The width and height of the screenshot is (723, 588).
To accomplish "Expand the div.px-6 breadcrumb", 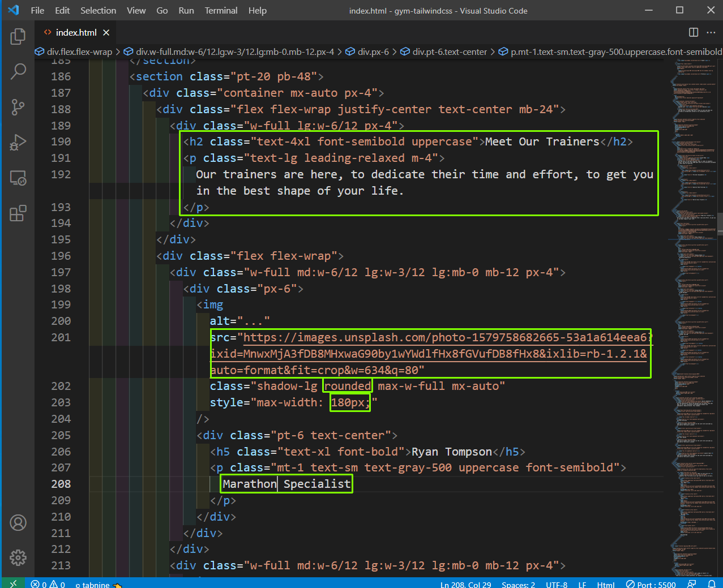I will 367,51.
